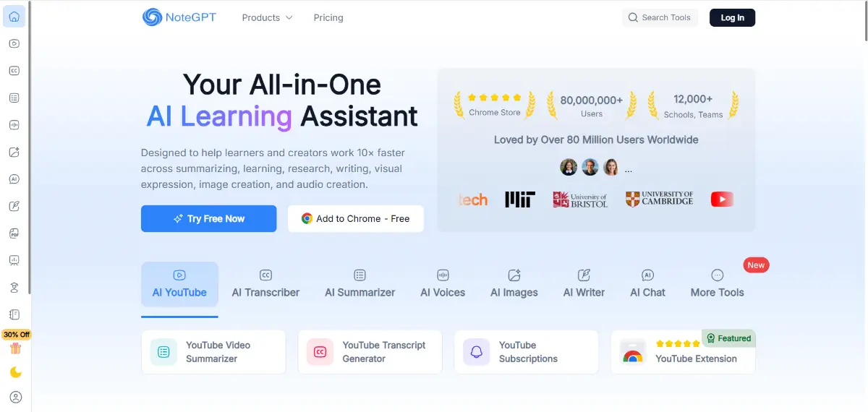Select the CC transcriber sidebar icon

coord(14,71)
